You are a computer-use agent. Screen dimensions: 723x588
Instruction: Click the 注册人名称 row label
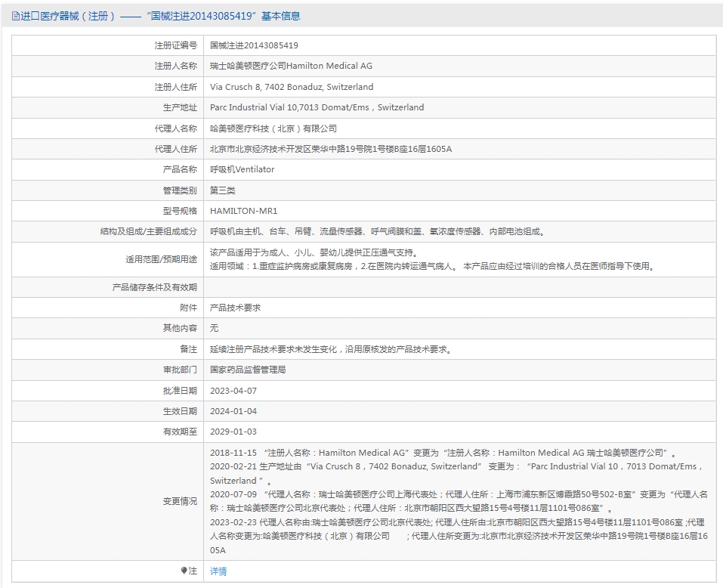pyautogui.click(x=176, y=66)
